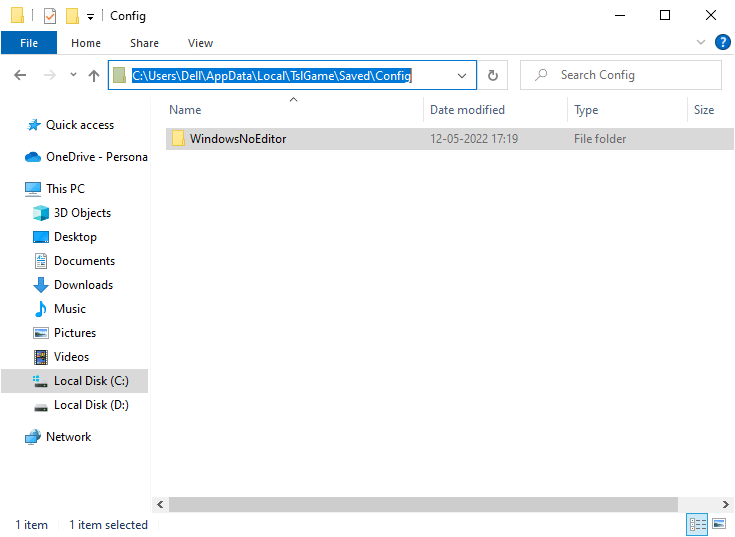Open the Documents folder in sidebar

(74, 261)
